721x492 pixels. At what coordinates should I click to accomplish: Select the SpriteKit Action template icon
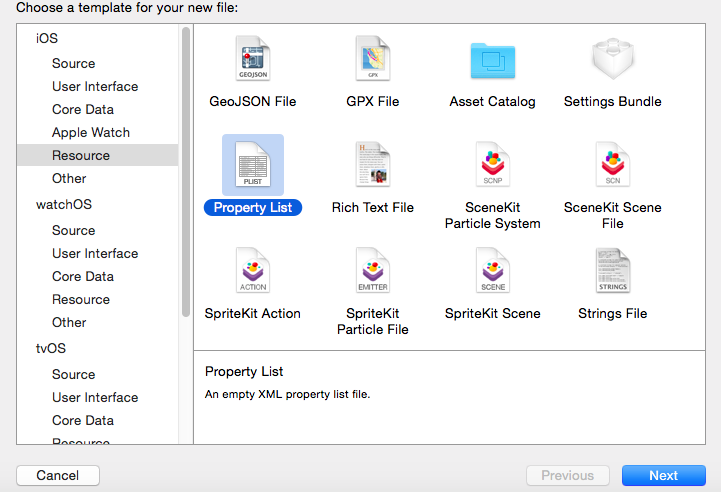(253, 272)
